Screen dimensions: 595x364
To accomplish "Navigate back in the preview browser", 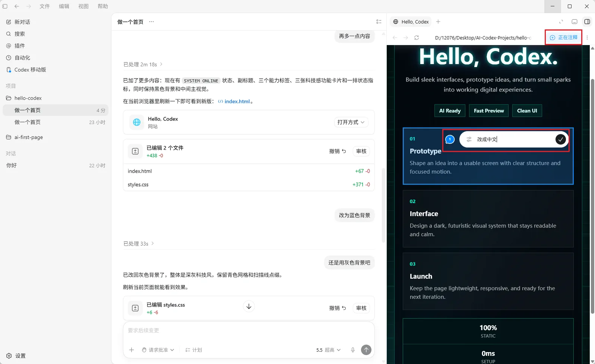I will point(395,38).
